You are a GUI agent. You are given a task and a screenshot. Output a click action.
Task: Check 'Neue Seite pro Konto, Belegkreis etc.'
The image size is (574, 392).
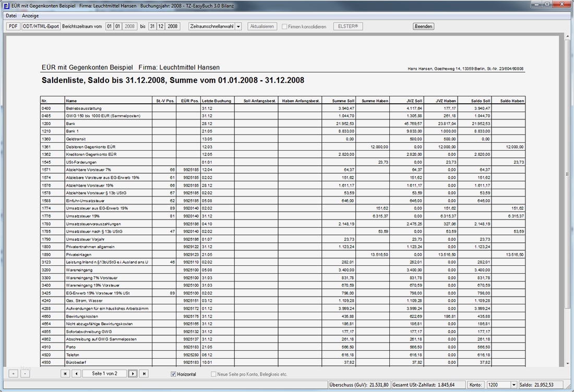point(213,374)
